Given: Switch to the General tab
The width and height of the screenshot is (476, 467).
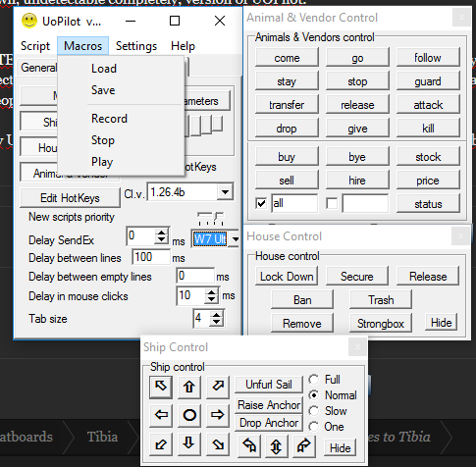Looking at the screenshot, I should tap(38, 68).
